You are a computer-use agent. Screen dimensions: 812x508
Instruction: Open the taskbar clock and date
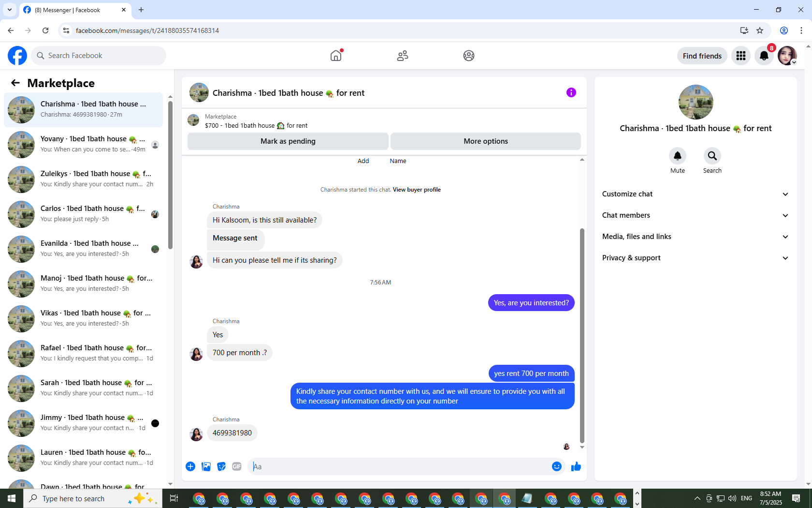pos(770,498)
